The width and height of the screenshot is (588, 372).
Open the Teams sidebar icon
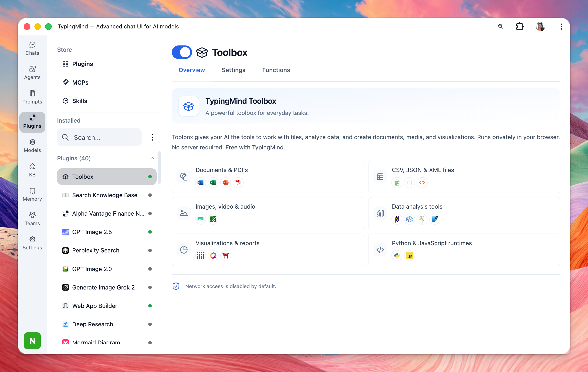tap(32, 219)
